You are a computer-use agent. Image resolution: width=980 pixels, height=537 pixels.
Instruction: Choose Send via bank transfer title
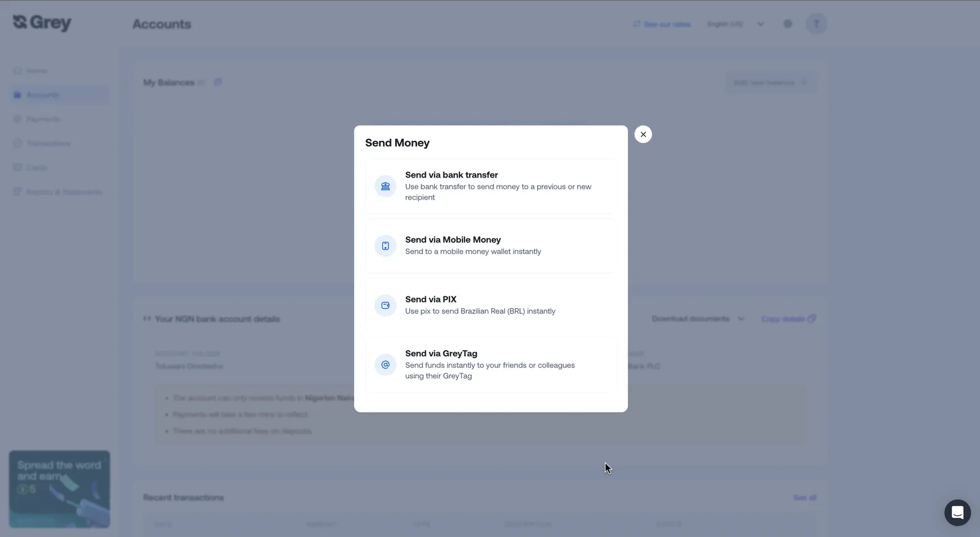click(x=451, y=175)
